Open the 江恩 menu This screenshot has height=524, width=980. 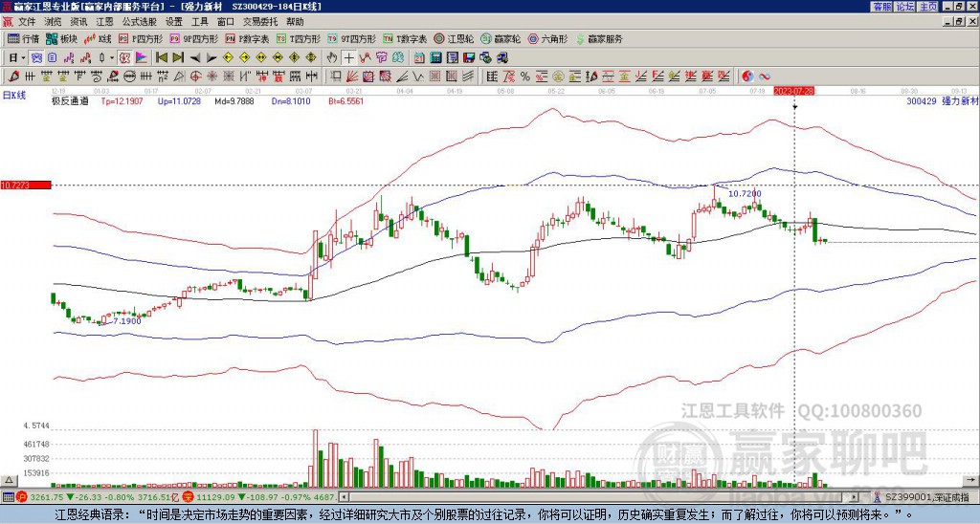coord(104,22)
